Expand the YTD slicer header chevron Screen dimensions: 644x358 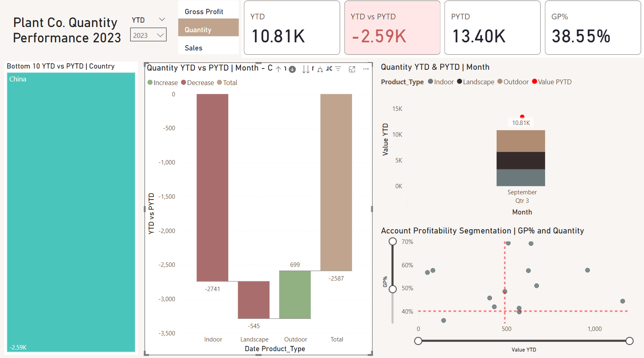162,20
